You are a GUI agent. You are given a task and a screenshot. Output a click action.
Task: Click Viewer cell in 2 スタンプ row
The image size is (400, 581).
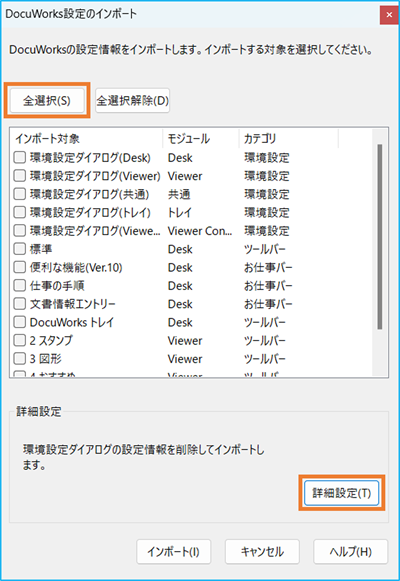pyautogui.click(x=185, y=340)
